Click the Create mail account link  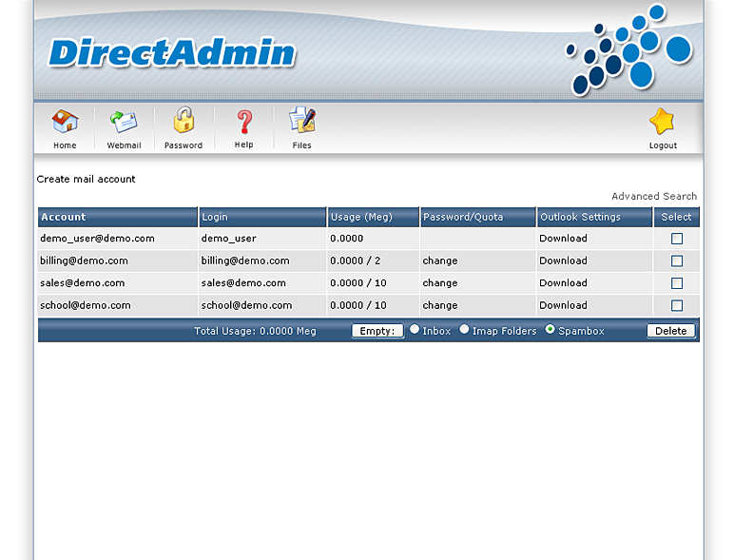87,179
